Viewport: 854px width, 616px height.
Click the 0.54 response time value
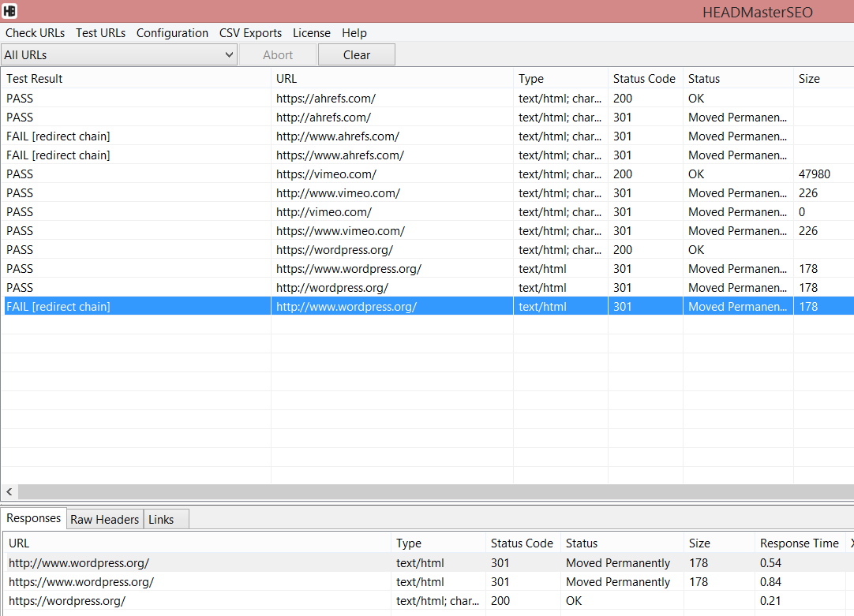coord(770,563)
